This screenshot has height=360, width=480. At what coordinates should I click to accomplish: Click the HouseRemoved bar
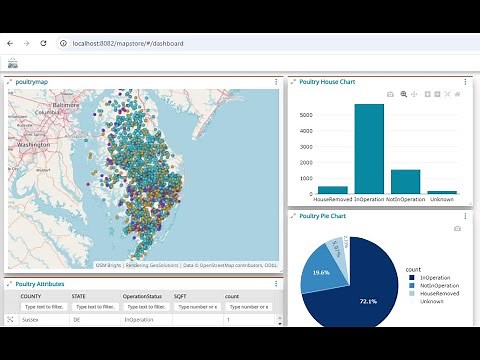pos(333,190)
